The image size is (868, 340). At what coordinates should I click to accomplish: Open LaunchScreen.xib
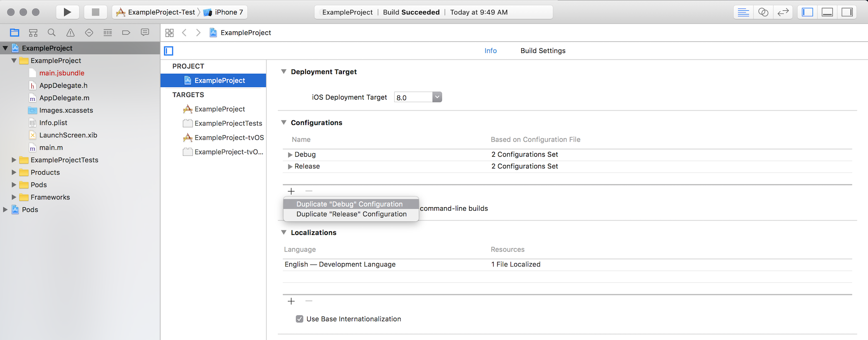[68, 135]
